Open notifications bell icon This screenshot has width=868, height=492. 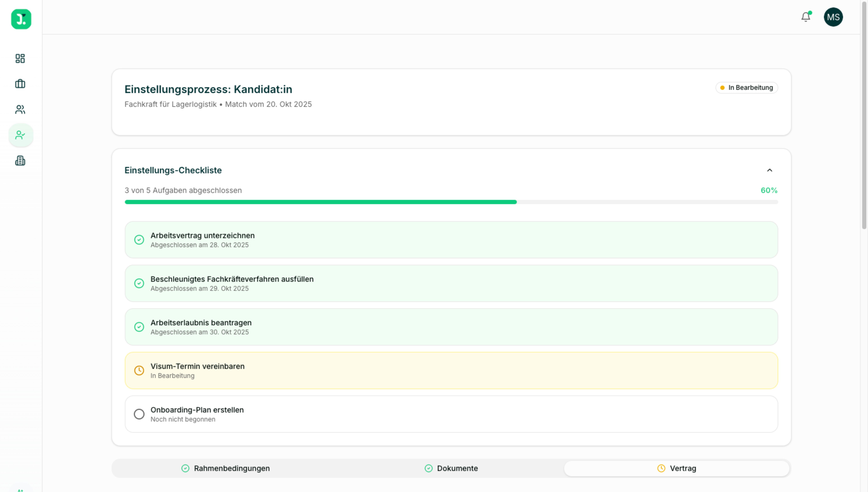coord(806,17)
